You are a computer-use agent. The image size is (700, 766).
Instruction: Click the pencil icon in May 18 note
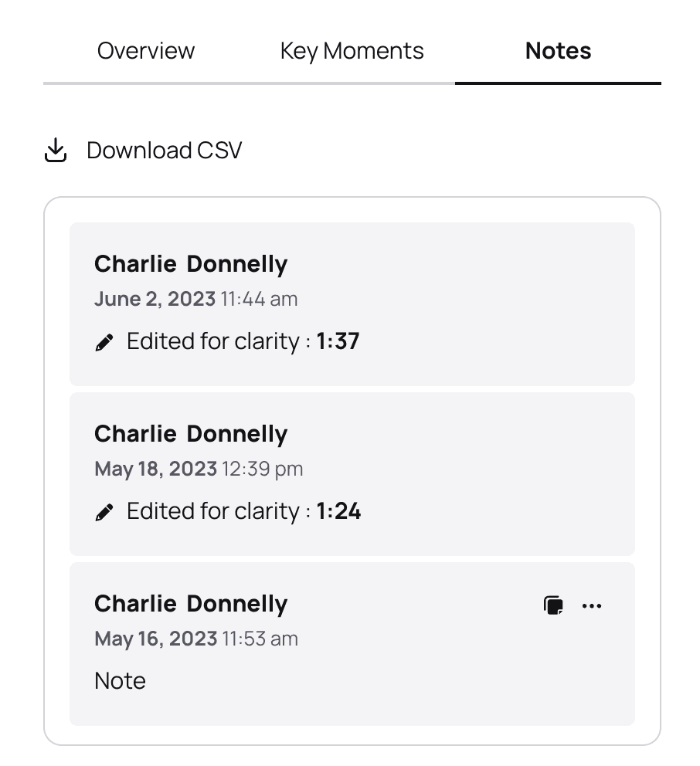click(104, 512)
